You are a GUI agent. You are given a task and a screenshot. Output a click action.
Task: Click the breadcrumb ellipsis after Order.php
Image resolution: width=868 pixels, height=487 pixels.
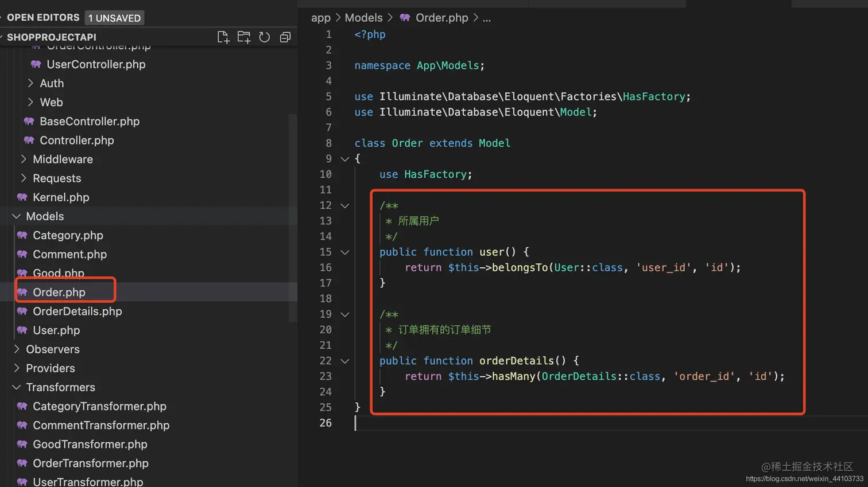click(x=487, y=18)
